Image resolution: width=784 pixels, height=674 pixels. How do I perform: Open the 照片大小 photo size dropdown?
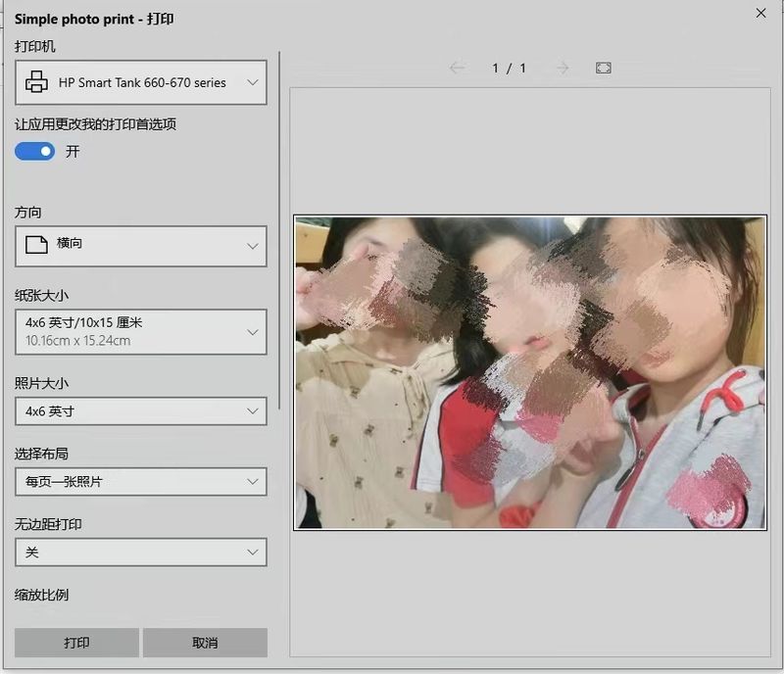140,411
